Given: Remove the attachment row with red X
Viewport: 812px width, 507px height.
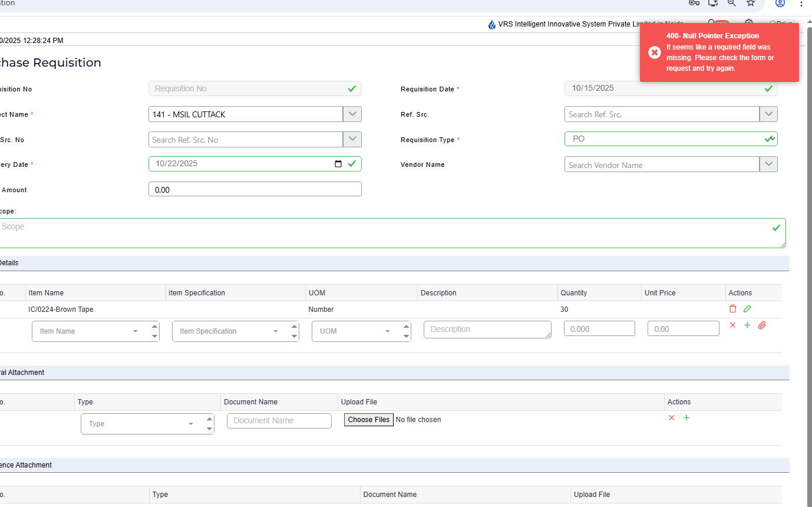Looking at the screenshot, I should [671, 418].
